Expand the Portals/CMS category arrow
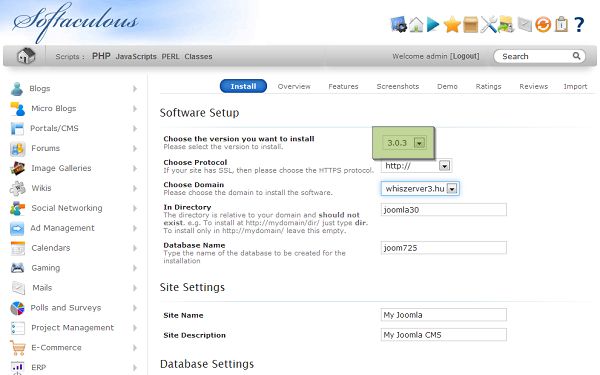Image resolution: width=600 pixels, height=375 pixels. point(135,129)
